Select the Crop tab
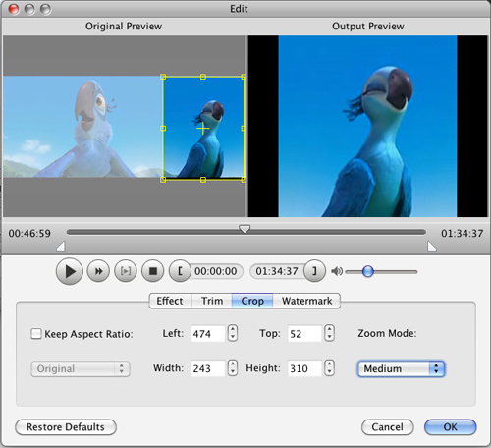Screen dimensions: 491x448 pos(252,301)
